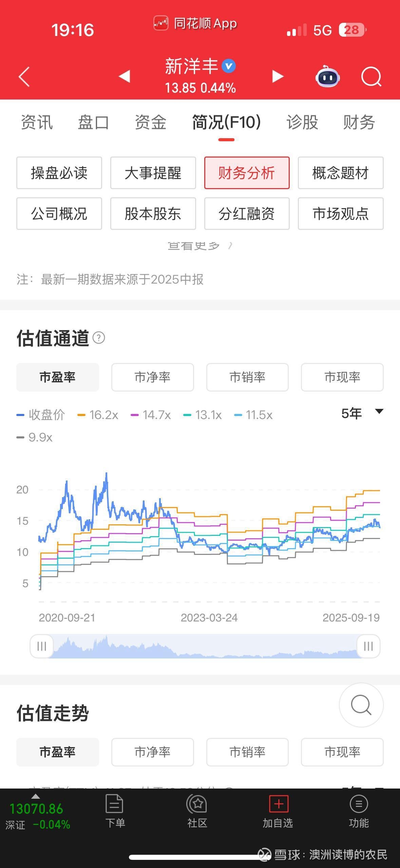The height and width of the screenshot is (868, 400).
Task: Open 股本股东 section
Action: tap(153, 214)
